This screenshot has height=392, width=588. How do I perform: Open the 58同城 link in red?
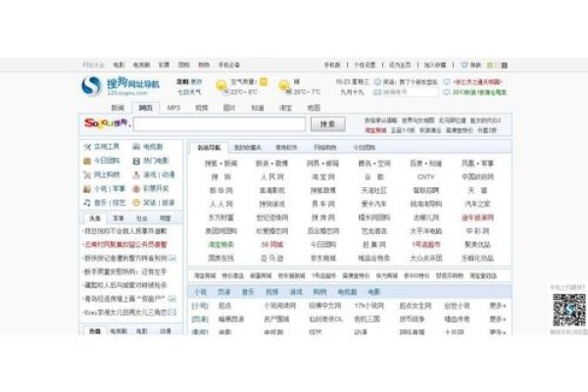[x=272, y=245]
